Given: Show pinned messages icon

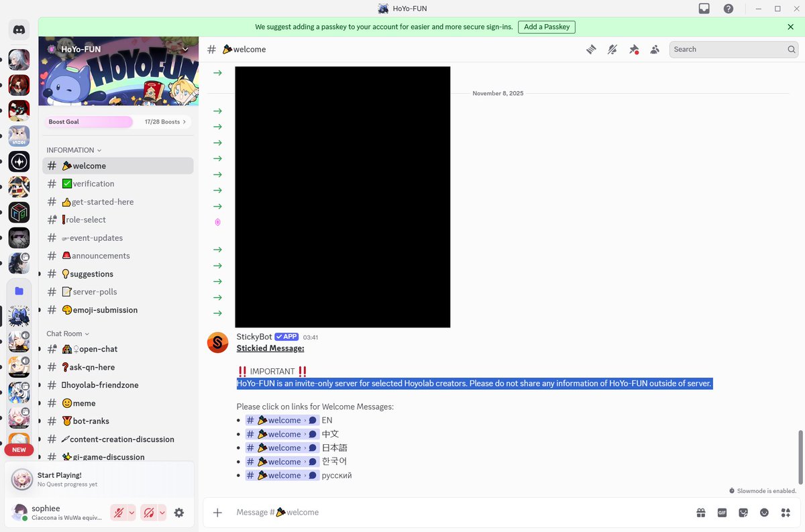Looking at the screenshot, I should pos(634,49).
